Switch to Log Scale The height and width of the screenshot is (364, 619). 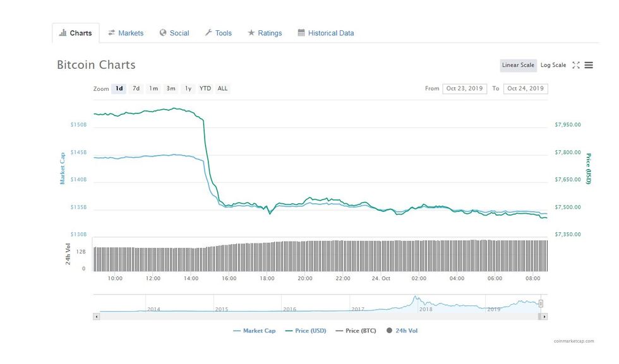pos(553,65)
